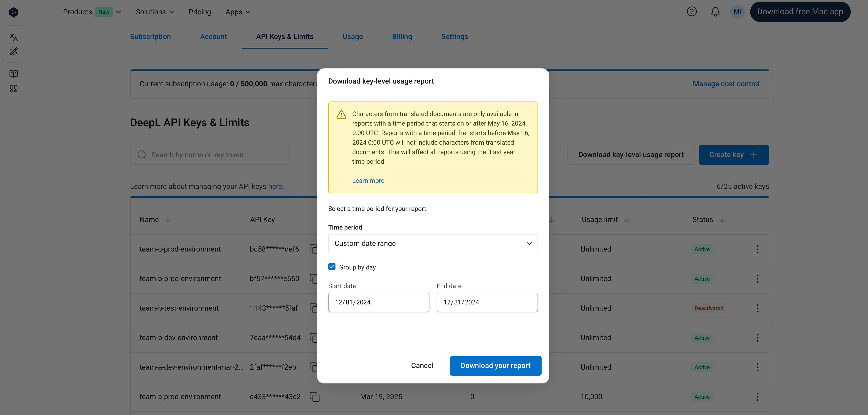This screenshot has height=415, width=868.
Task: Expand the Time period dropdown
Action: (433, 243)
